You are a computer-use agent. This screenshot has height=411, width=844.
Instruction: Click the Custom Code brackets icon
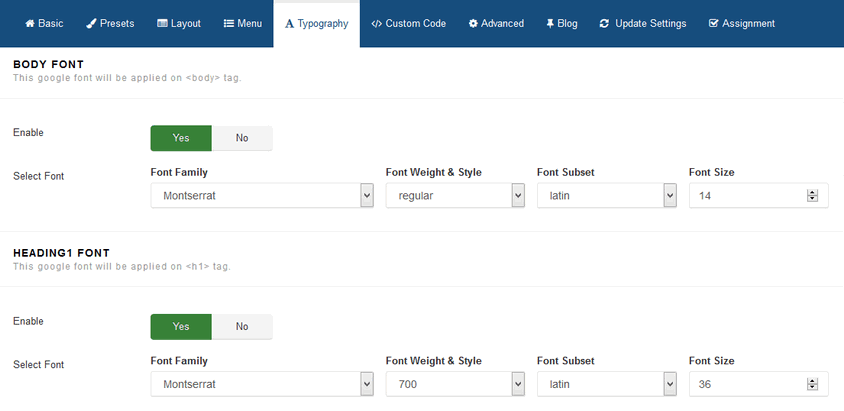pyautogui.click(x=376, y=23)
